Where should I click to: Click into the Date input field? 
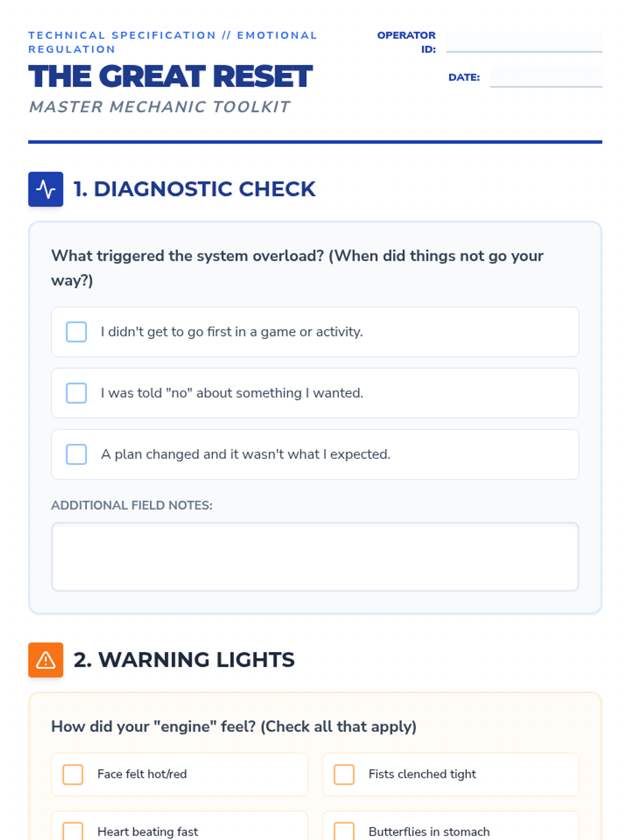click(546, 77)
